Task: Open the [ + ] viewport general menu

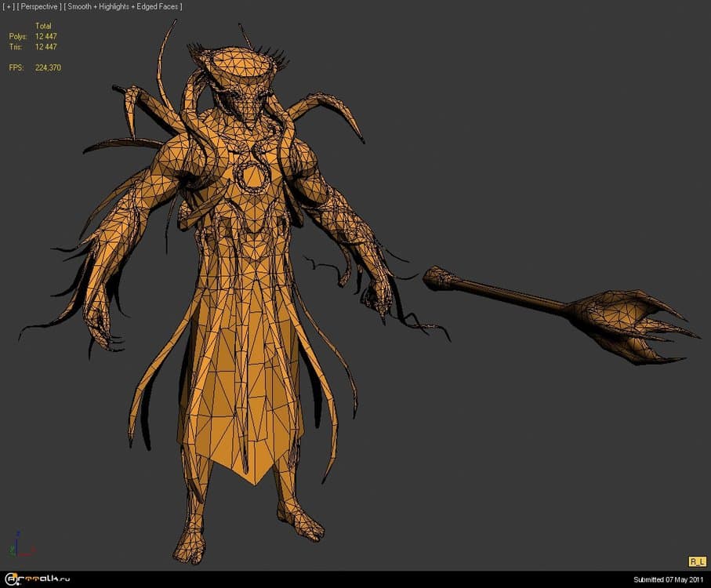Action: pyautogui.click(x=9, y=6)
